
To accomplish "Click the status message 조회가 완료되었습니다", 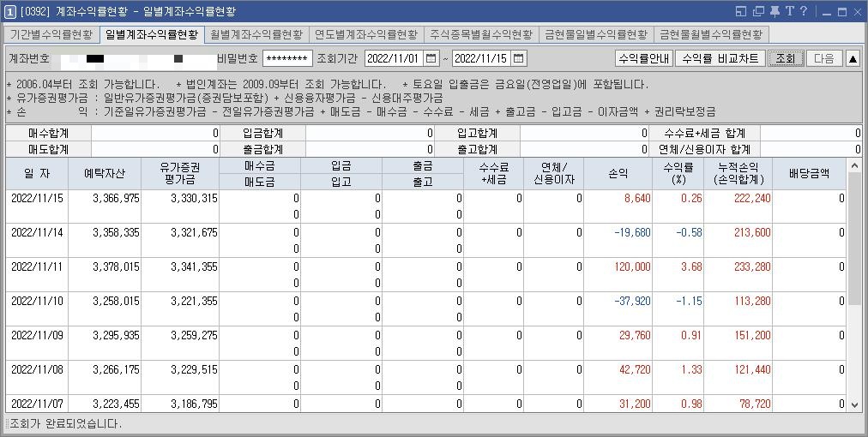I will click(x=66, y=424).
